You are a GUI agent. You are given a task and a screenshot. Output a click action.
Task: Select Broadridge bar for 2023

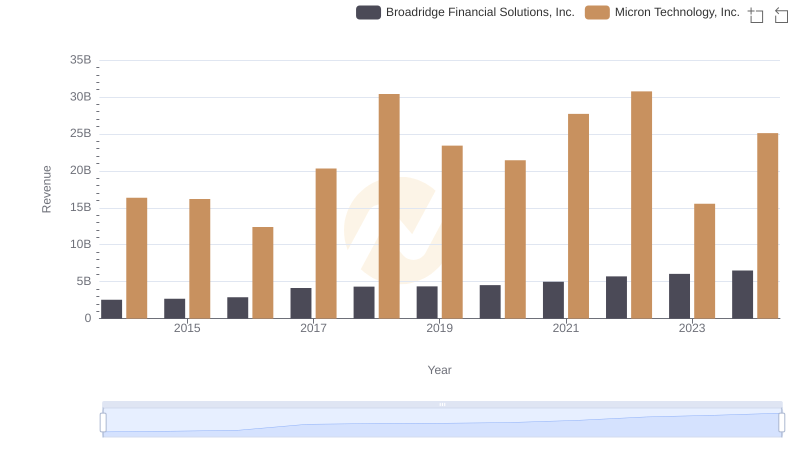point(680,296)
